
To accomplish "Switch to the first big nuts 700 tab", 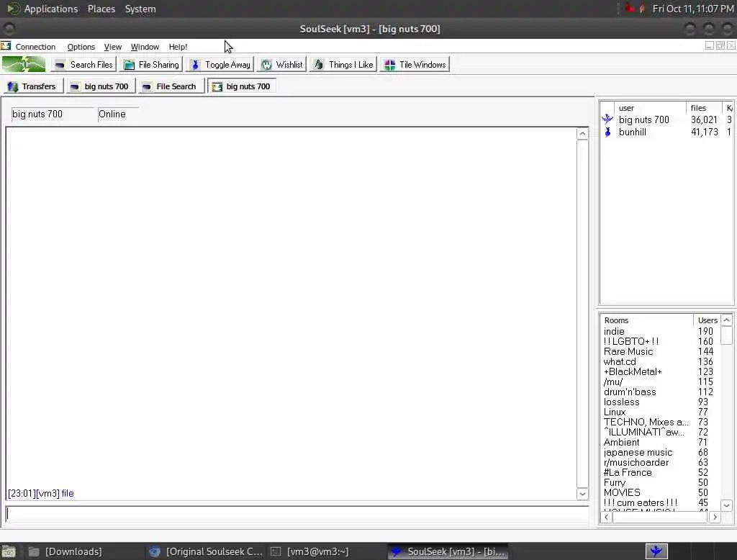I will pyautogui.click(x=100, y=86).
